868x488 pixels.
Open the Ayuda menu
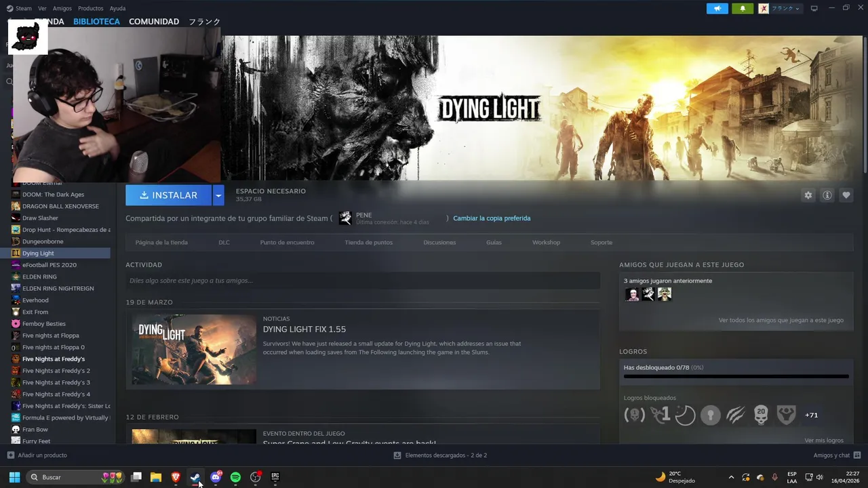(x=117, y=8)
